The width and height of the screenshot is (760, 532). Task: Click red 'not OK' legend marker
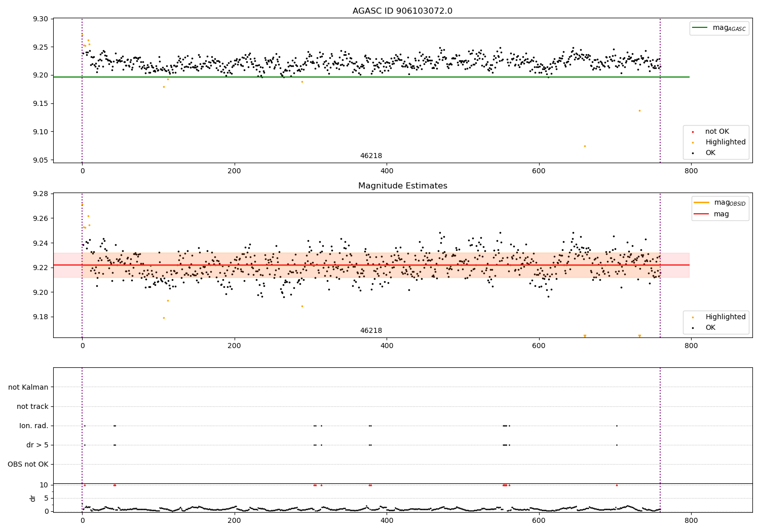click(693, 132)
